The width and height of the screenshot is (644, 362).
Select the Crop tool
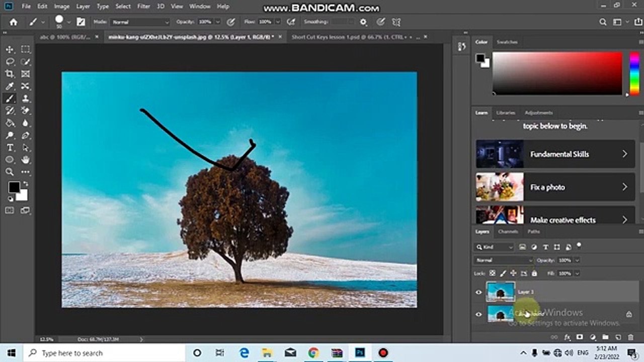[x=10, y=74]
